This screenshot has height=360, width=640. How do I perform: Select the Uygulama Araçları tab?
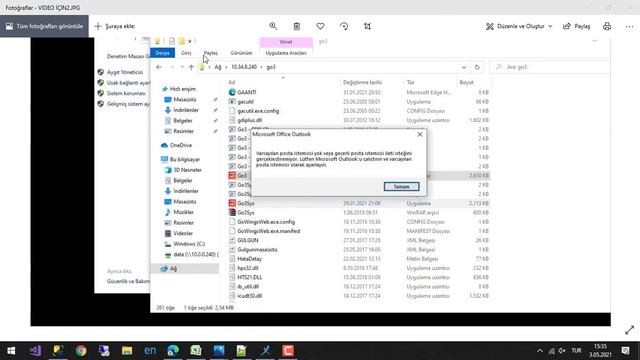[x=286, y=53]
